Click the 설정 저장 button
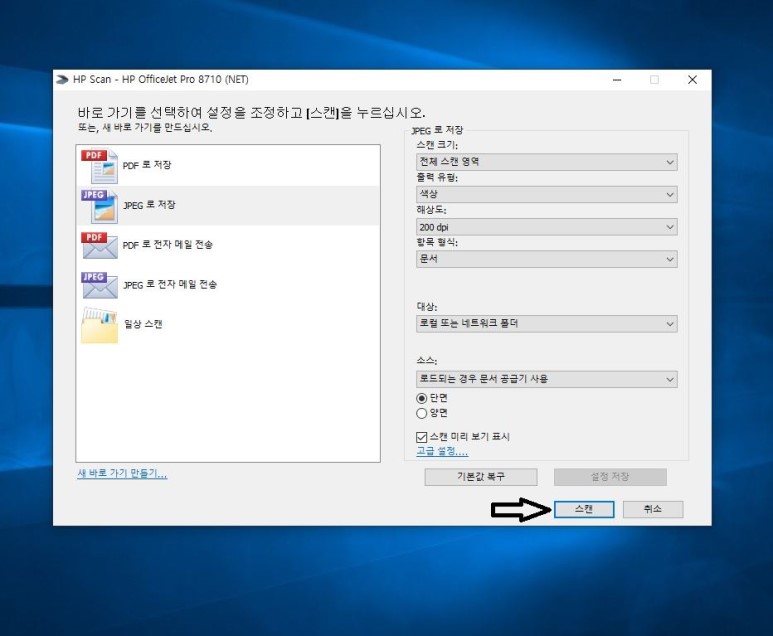Viewport: 773px width, 636px height. pos(610,477)
